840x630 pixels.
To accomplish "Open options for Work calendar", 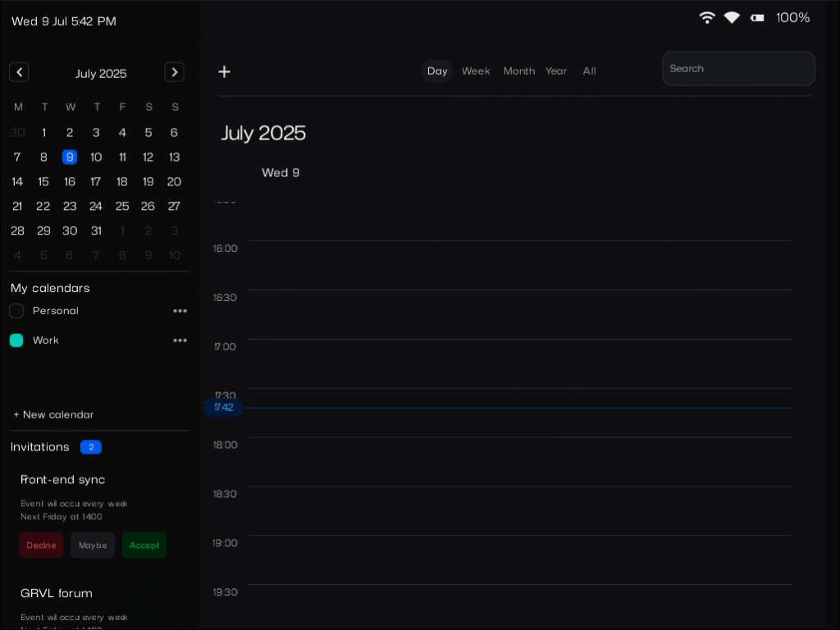I will [x=180, y=340].
